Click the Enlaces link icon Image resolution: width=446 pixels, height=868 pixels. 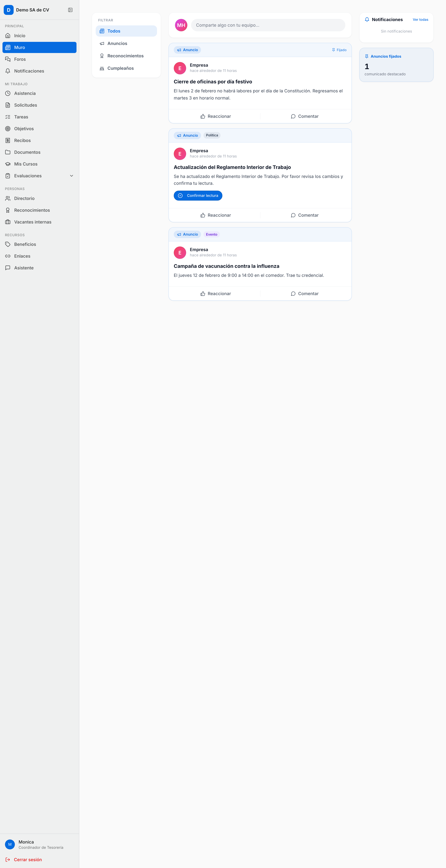pos(8,256)
